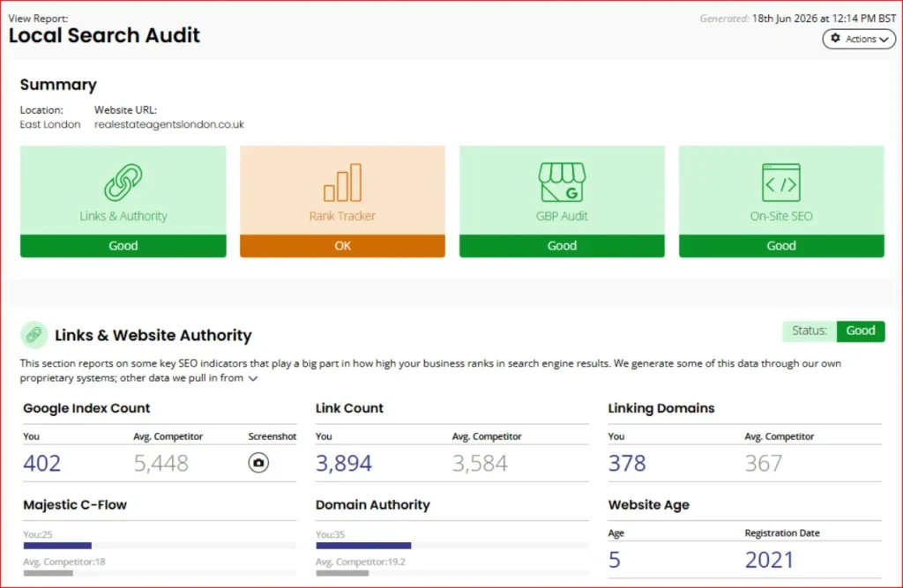Click the Domain Authority You:35 bar

click(363, 546)
